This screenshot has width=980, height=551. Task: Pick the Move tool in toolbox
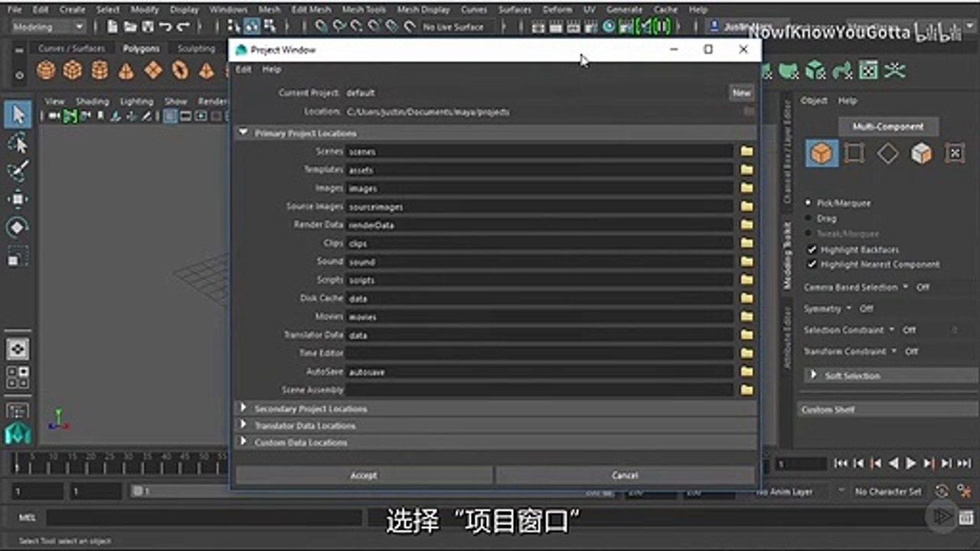pos(18,199)
